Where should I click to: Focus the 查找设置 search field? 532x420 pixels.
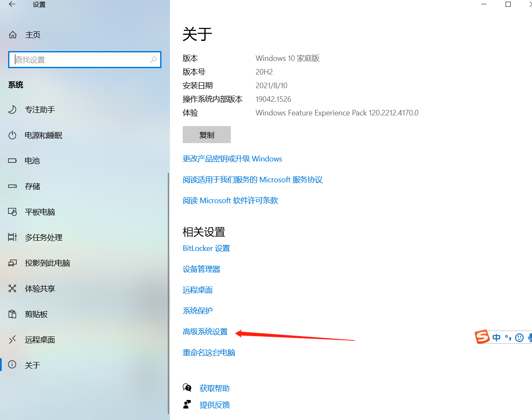pyautogui.click(x=85, y=60)
